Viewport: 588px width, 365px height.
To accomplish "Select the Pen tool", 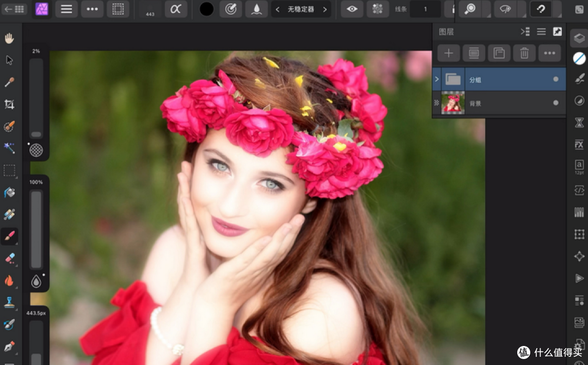I will pos(9,347).
